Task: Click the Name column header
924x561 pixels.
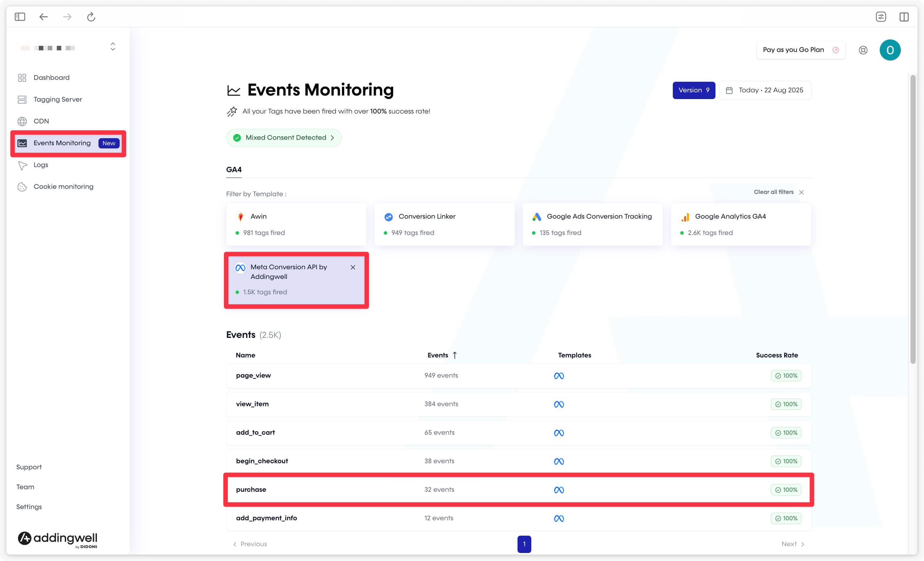Action: coord(245,355)
